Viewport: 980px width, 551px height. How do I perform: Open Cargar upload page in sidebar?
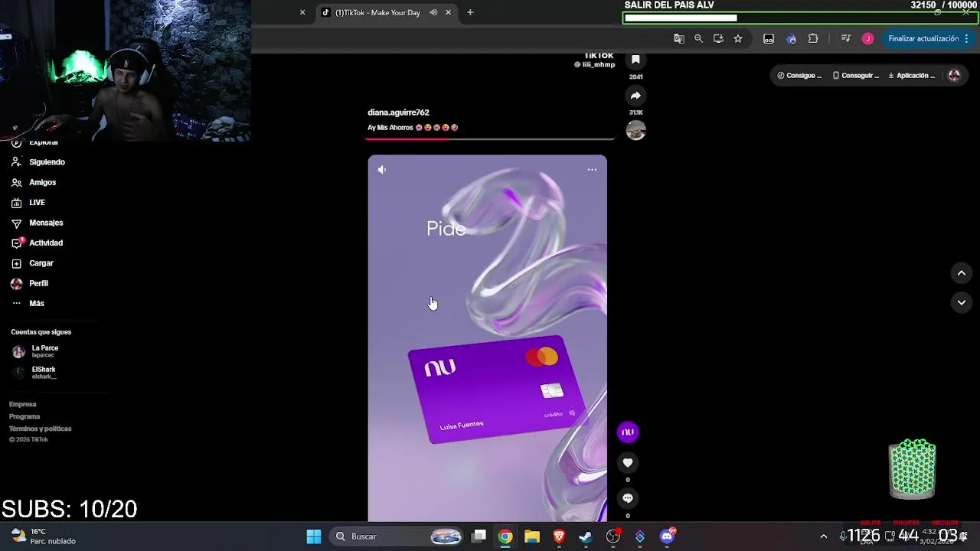coord(32,263)
